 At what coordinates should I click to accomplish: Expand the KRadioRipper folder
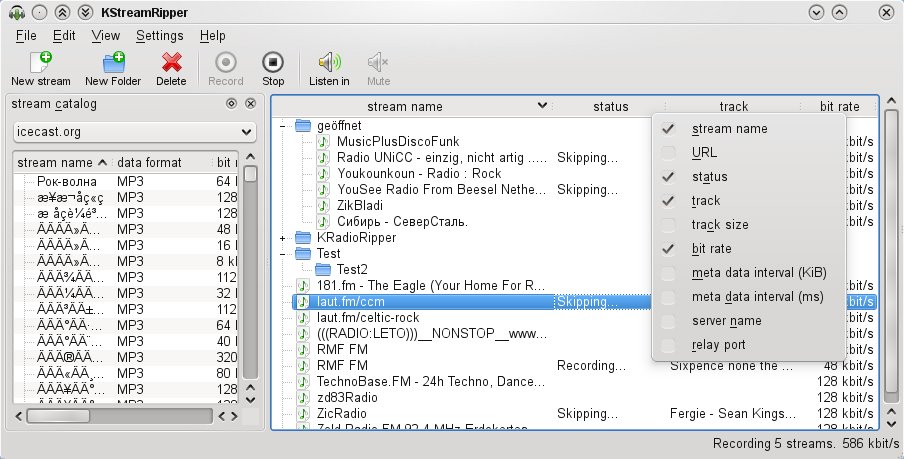pyautogui.click(x=282, y=238)
